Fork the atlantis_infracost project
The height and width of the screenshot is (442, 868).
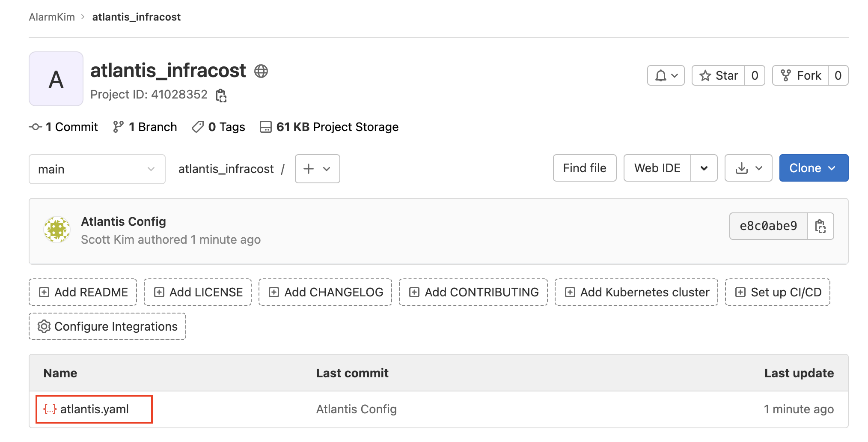800,76
